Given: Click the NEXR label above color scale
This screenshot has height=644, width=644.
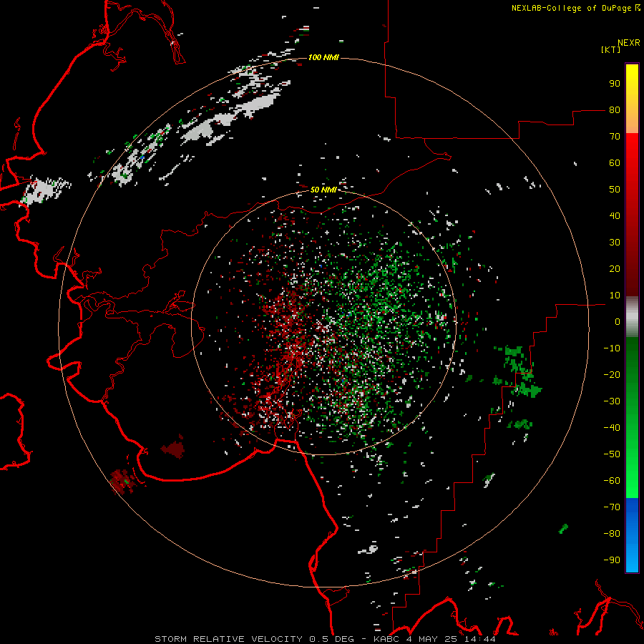Looking at the screenshot, I should pyautogui.click(x=629, y=43).
